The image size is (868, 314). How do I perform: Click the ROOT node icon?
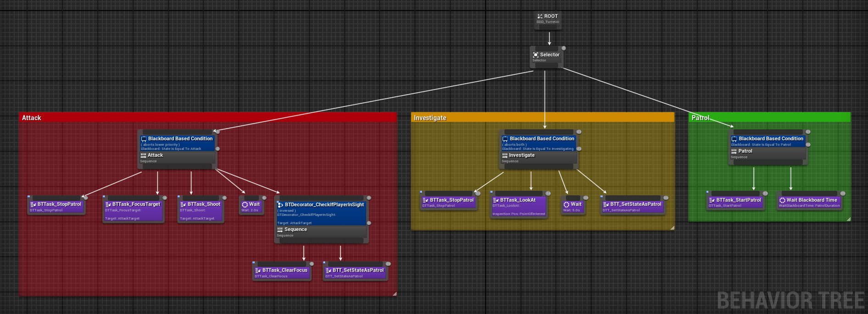coord(540,16)
